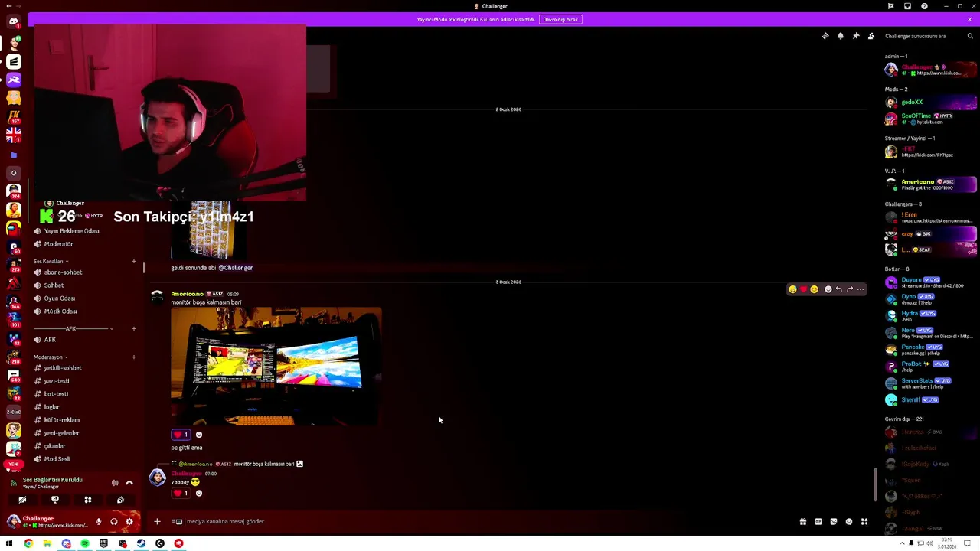The width and height of the screenshot is (980, 551).
Task: Add reaction next to monitor message heart
Action: (199, 435)
